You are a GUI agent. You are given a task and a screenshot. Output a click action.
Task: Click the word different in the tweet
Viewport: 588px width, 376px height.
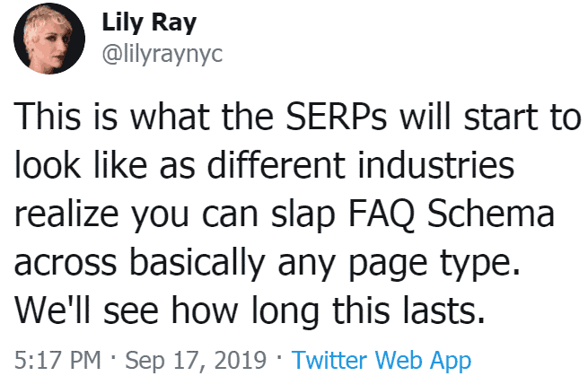(x=279, y=167)
